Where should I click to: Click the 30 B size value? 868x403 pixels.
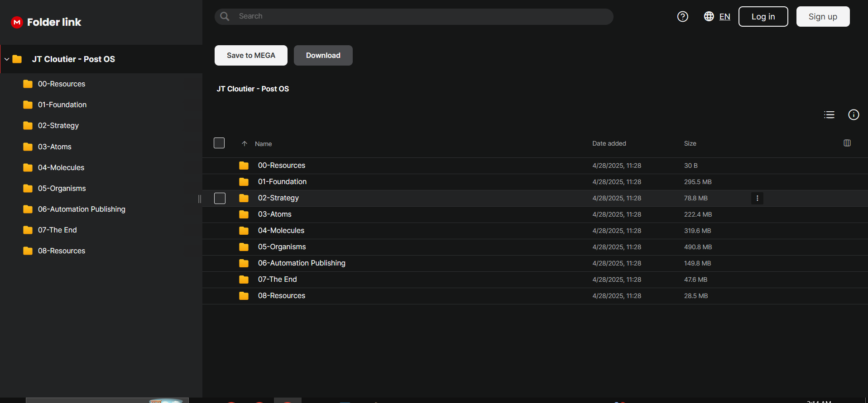(x=691, y=166)
